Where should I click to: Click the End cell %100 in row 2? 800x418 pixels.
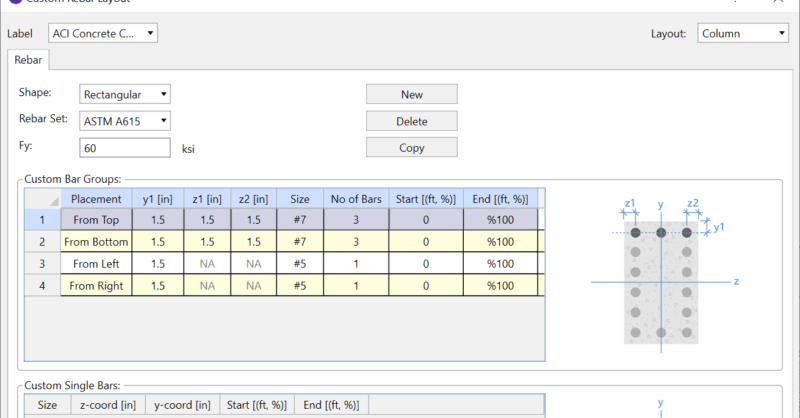(499, 242)
